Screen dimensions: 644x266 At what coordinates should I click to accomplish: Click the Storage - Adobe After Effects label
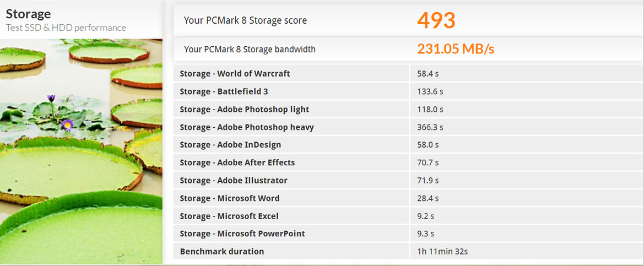click(237, 162)
